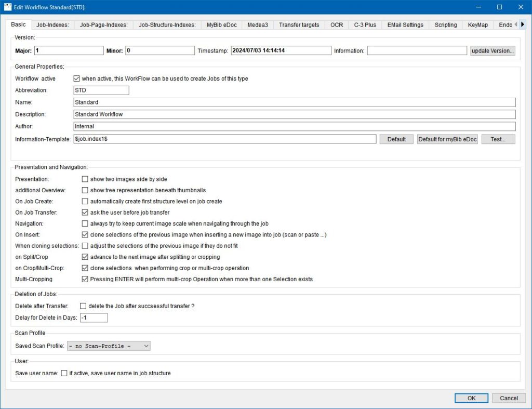Enable always keep current image scale option
The width and height of the screenshot is (532, 409).
85,223
